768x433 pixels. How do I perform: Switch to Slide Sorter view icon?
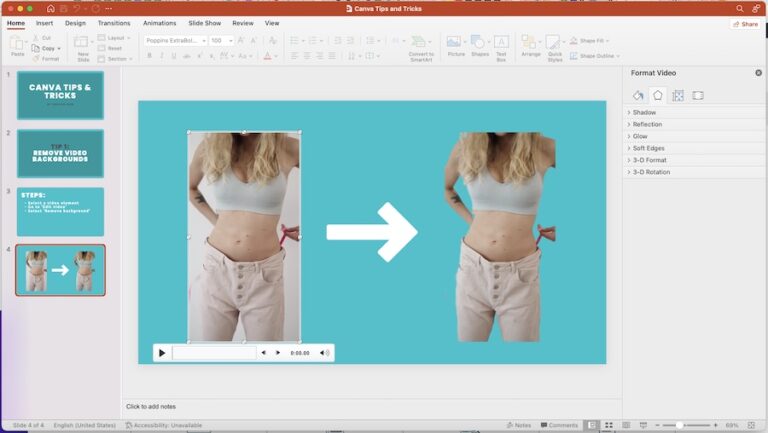click(609, 425)
